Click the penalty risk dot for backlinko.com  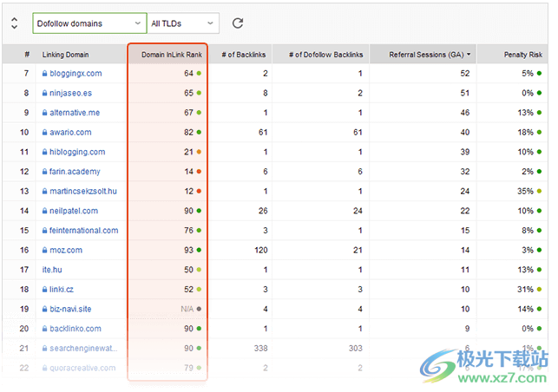(539, 329)
